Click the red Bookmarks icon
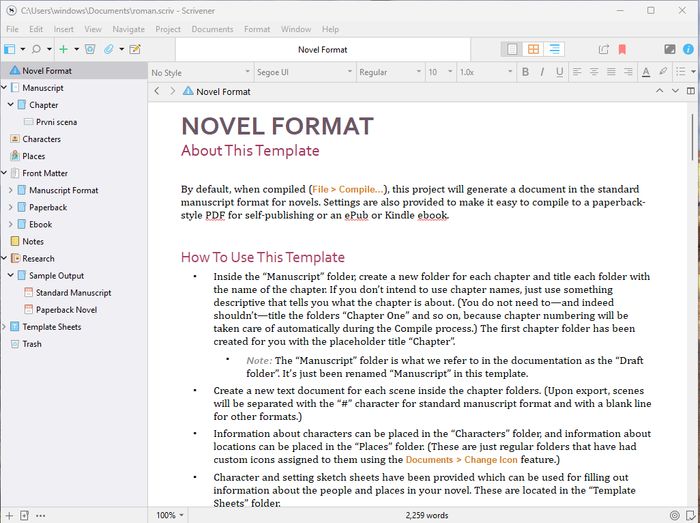Screen dimensions: 700x523 click(x=622, y=49)
